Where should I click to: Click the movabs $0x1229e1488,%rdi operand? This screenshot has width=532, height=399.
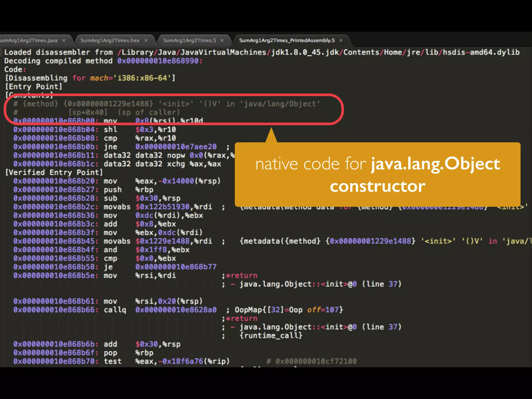click(x=174, y=241)
